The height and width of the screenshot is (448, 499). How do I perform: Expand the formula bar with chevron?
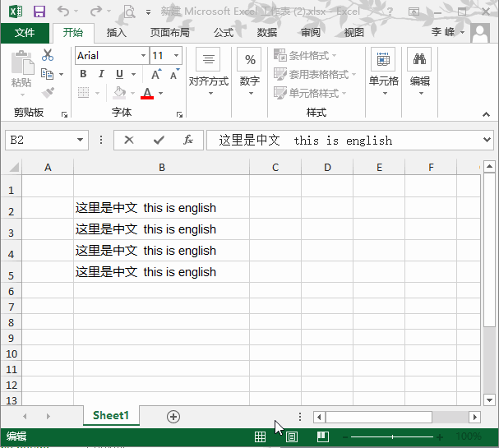click(x=487, y=140)
